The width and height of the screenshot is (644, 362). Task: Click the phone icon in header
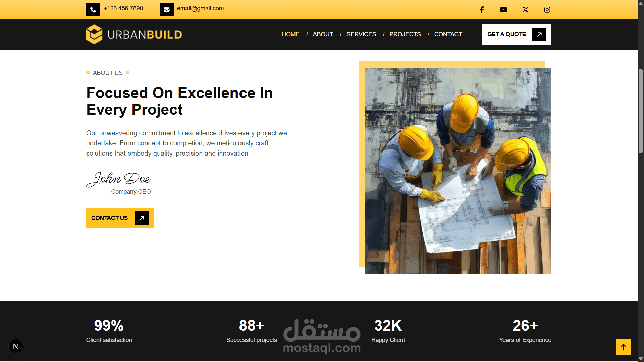pyautogui.click(x=93, y=10)
